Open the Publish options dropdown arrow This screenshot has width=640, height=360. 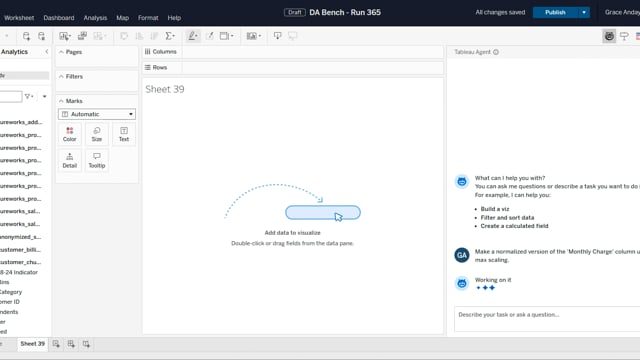(584, 12)
